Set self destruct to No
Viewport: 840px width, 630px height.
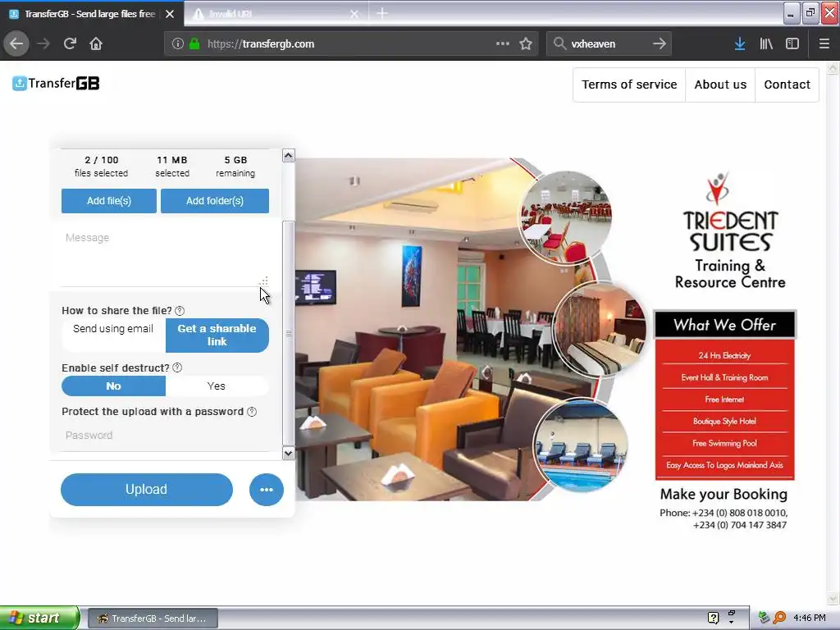point(113,386)
